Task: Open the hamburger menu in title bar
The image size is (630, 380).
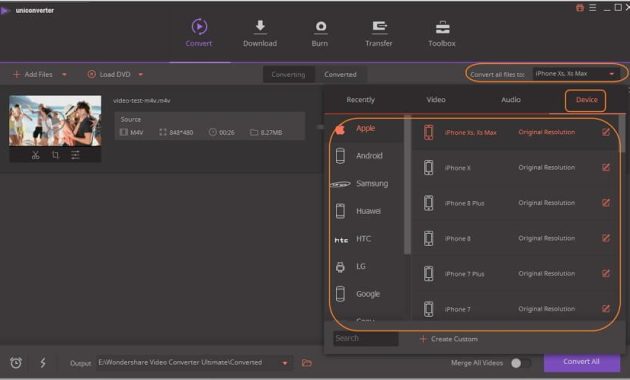Action: click(x=593, y=8)
